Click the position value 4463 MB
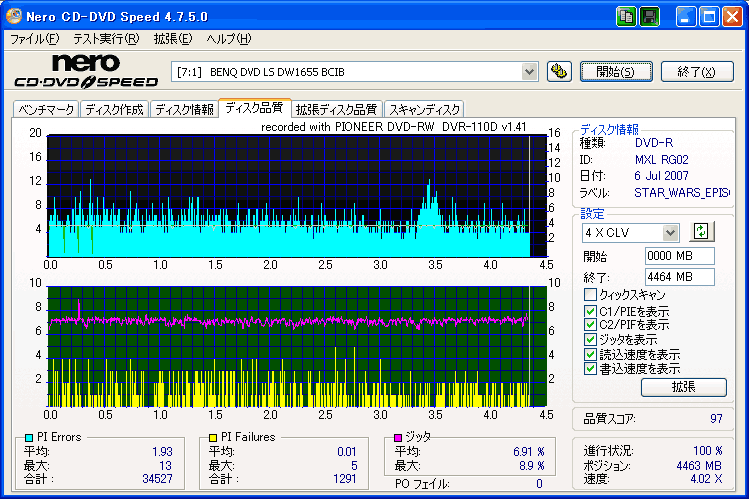 pyautogui.click(x=699, y=466)
